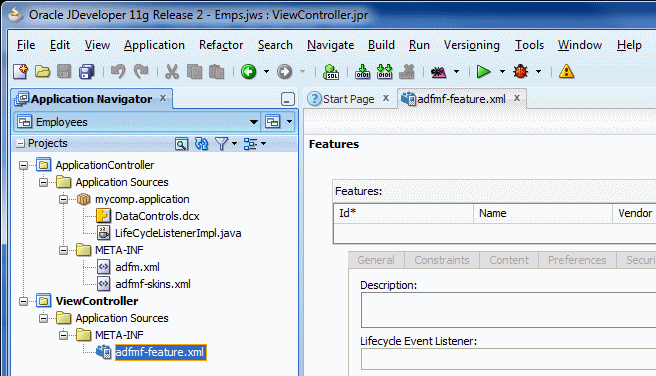Switch to the Start Page tab
656x376 pixels.
[348, 99]
